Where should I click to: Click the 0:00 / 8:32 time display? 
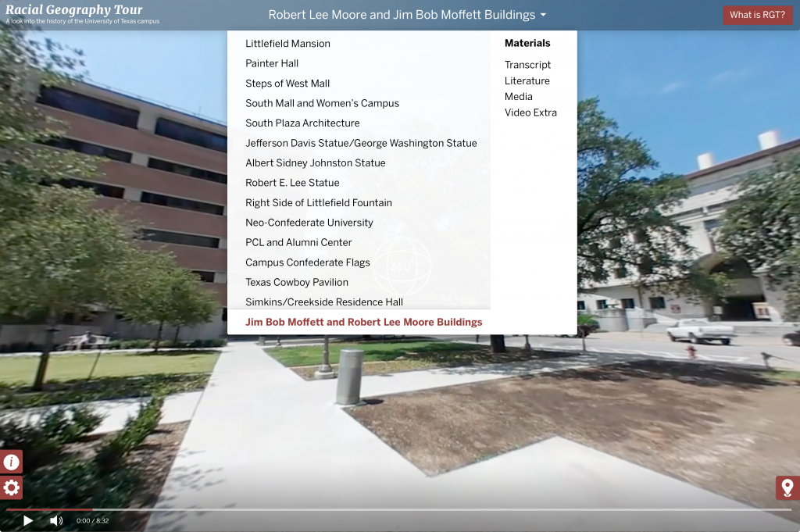(92, 521)
